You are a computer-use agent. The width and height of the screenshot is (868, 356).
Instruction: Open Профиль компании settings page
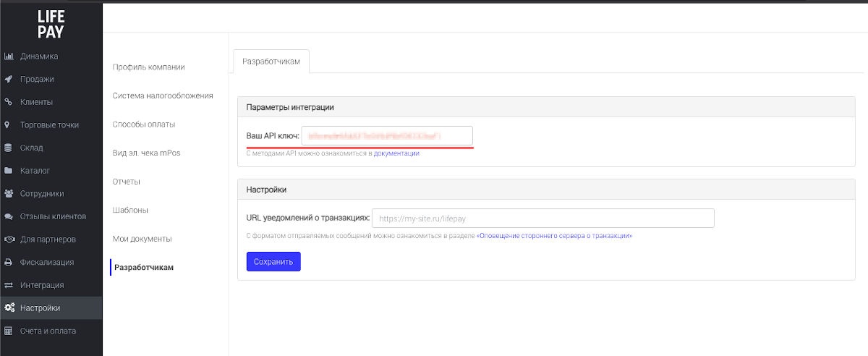(x=149, y=67)
